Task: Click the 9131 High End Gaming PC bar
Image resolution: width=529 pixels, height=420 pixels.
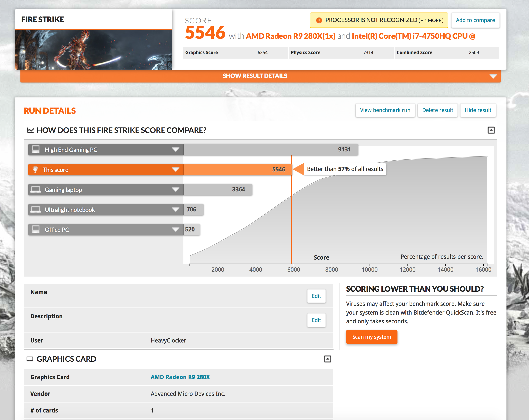Action: (x=271, y=150)
